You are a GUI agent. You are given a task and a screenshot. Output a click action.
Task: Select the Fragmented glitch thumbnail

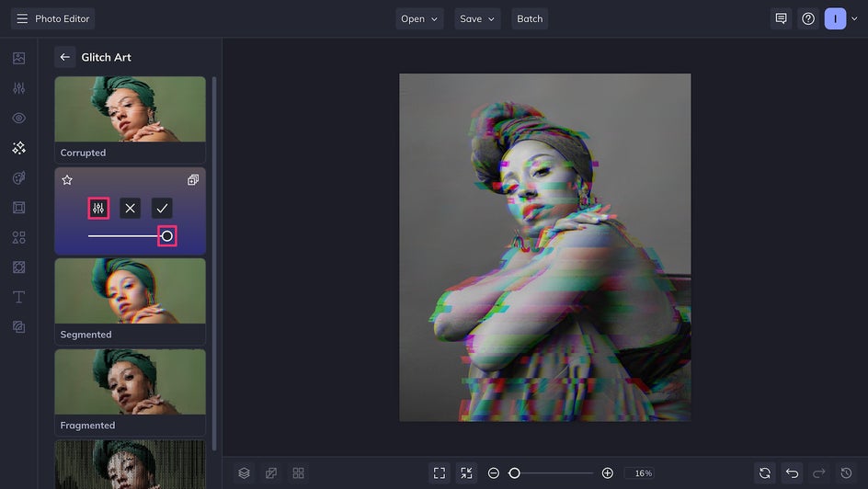click(x=130, y=381)
